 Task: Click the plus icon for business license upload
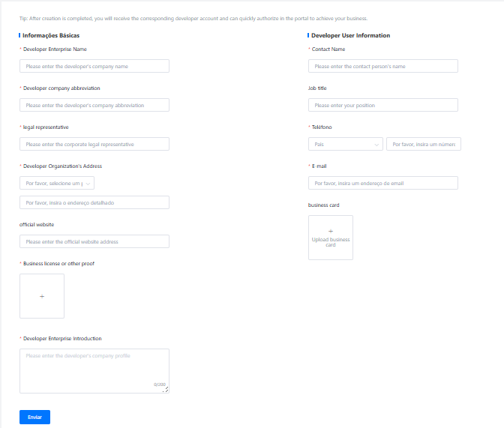42,297
